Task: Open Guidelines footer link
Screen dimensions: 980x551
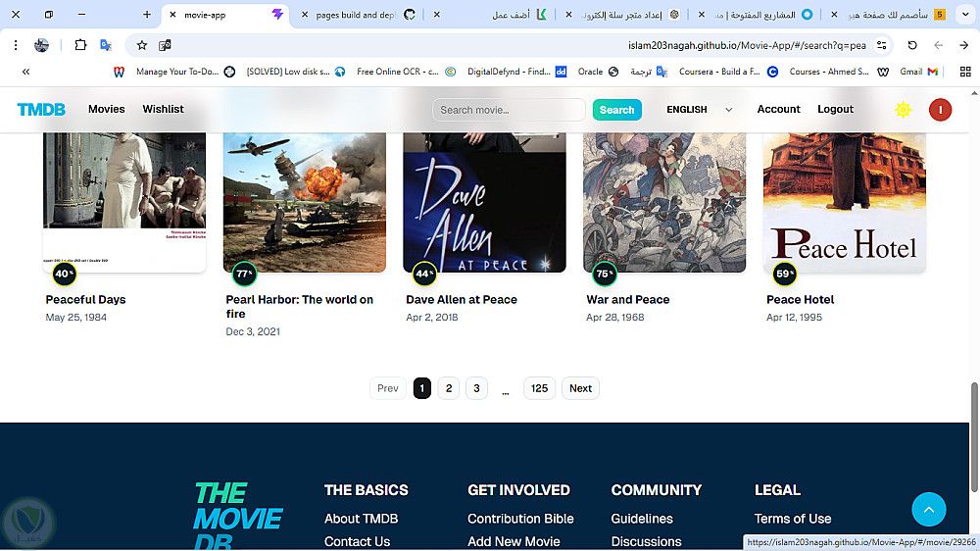Action: [642, 519]
